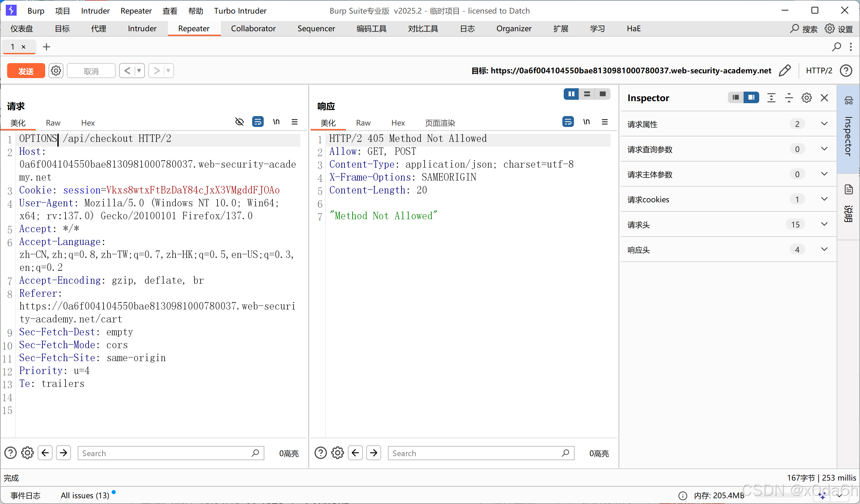The height and width of the screenshot is (504, 860).
Task: Click the orange 发送 send button
Action: click(x=26, y=71)
